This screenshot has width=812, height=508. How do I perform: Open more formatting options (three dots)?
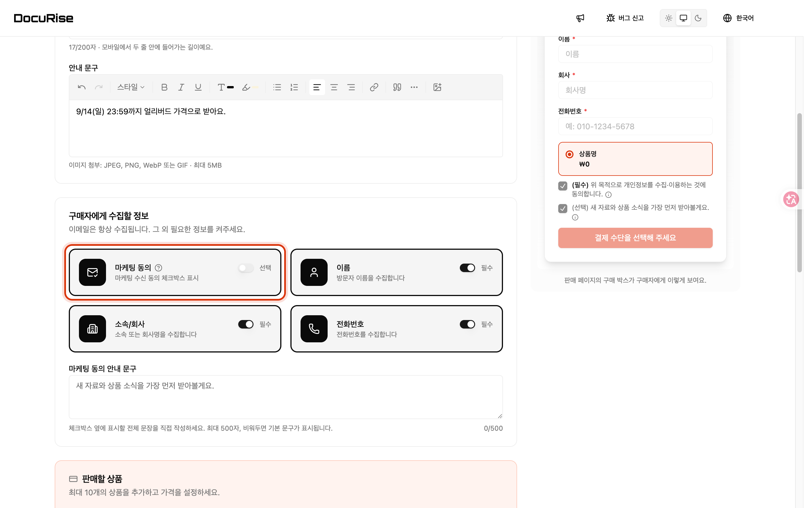click(x=414, y=87)
